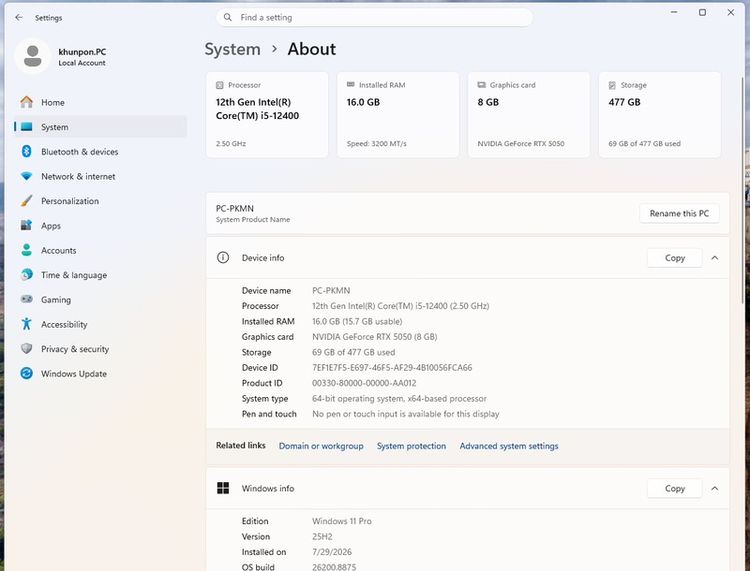Click the back arrow in Settings
The height and width of the screenshot is (571, 750).
(x=19, y=18)
